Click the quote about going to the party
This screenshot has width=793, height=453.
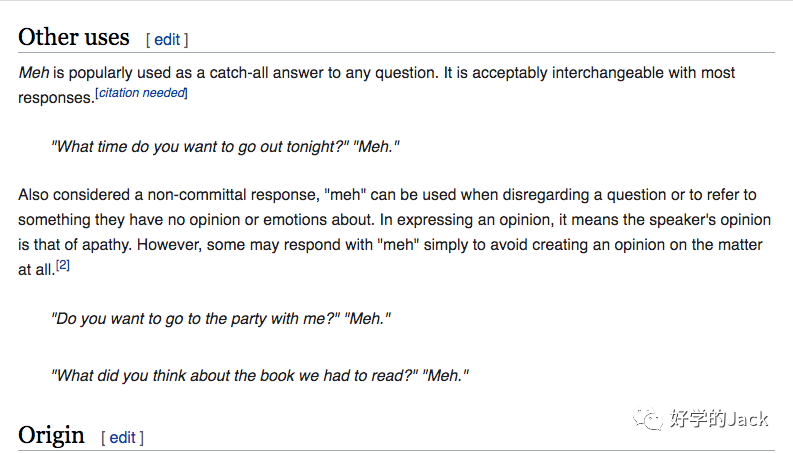[194, 319]
